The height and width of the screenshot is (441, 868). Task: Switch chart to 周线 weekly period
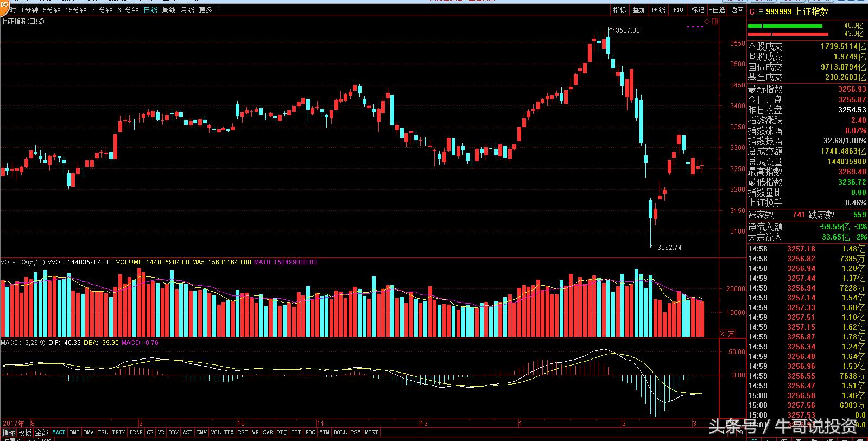point(169,10)
